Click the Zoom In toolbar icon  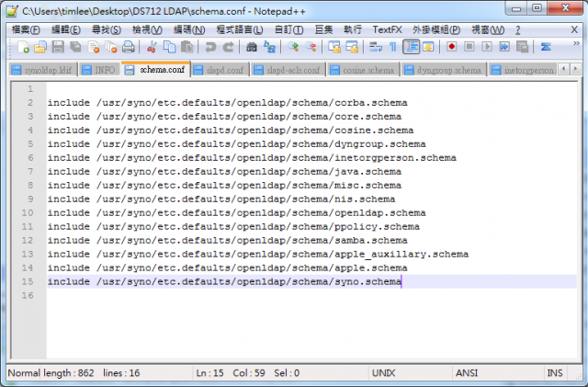(293, 47)
